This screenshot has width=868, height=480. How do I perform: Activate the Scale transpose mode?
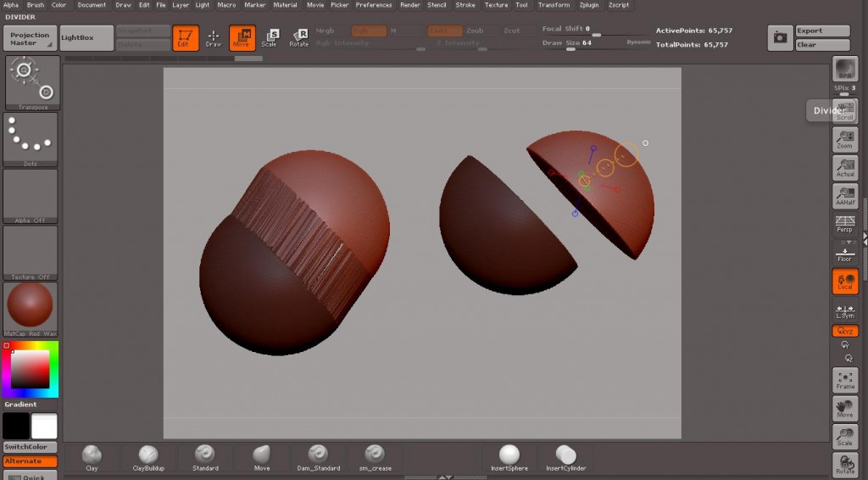point(270,37)
